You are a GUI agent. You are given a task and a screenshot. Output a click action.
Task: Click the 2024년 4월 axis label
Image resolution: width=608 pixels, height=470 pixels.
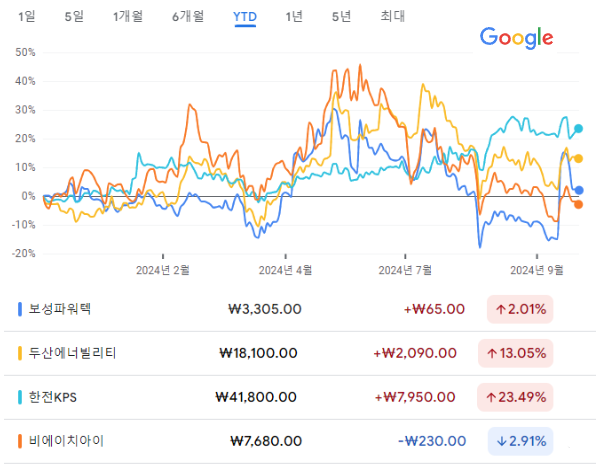(x=285, y=270)
